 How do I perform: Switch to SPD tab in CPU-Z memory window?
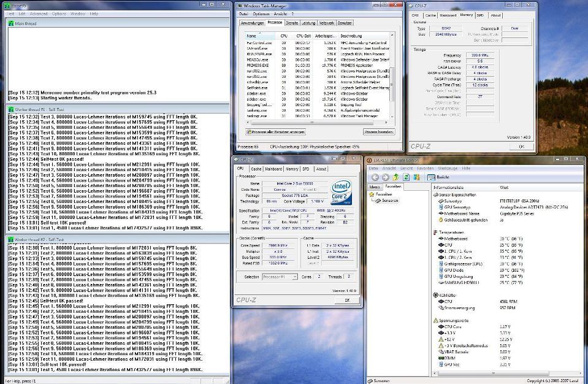[x=480, y=15]
